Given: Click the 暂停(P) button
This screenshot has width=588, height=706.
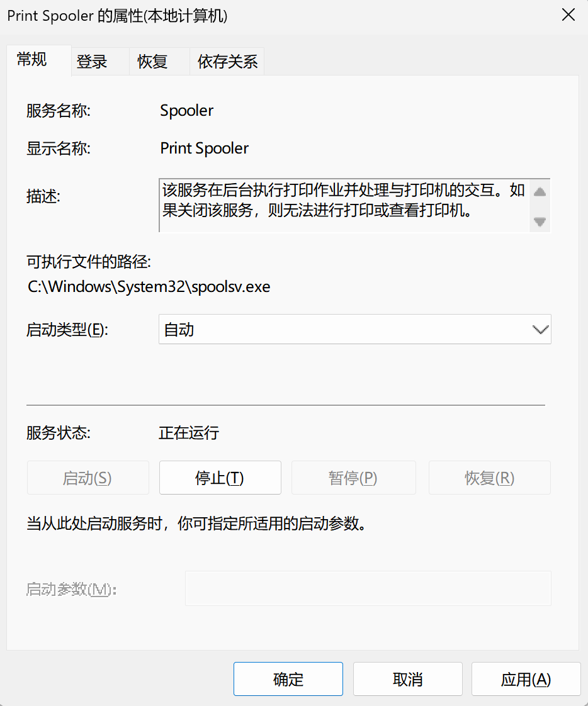Looking at the screenshot, I should [353, 478].
